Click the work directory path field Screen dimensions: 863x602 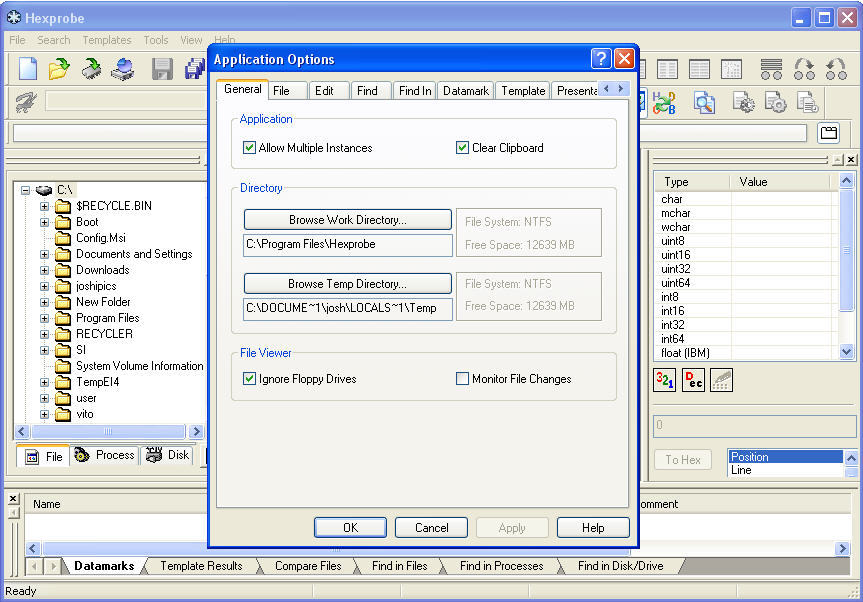click(348, 244)
